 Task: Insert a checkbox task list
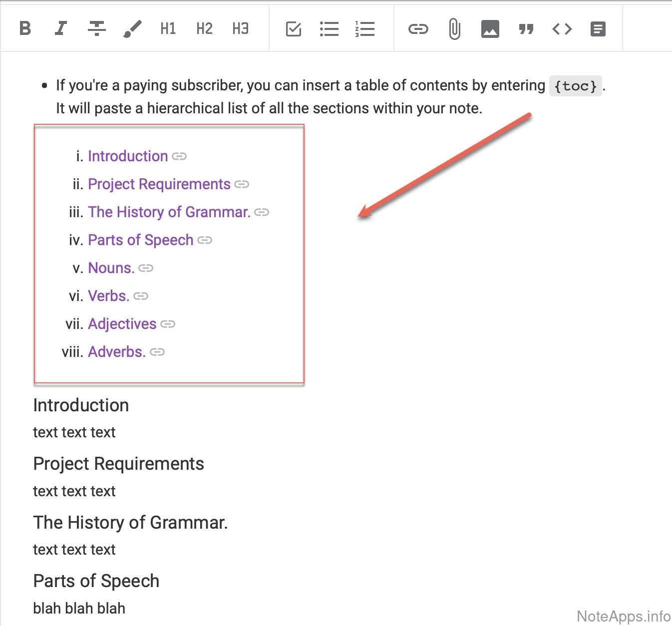pos(294,29)
